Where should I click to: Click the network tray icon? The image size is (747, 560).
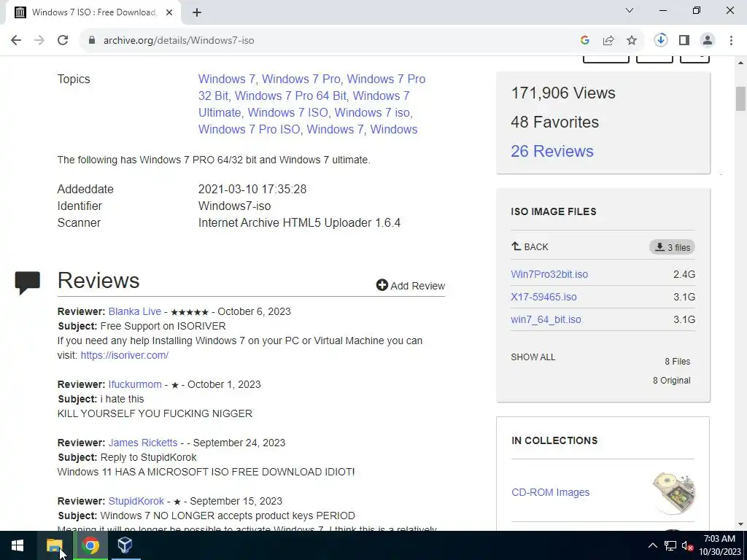tap(670, 545)
